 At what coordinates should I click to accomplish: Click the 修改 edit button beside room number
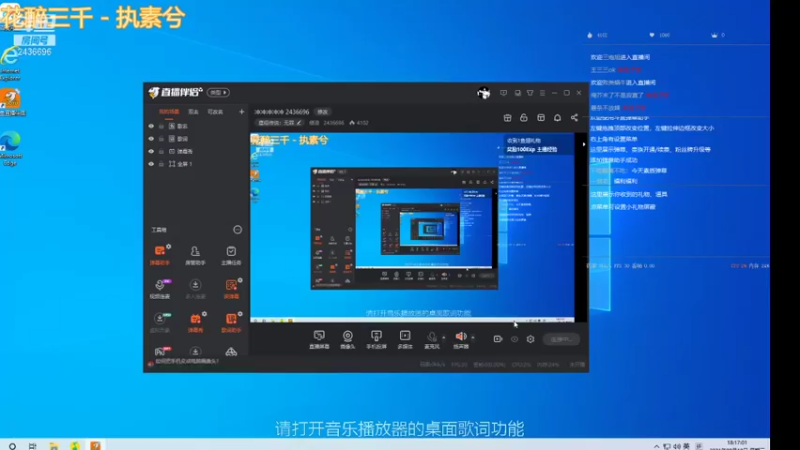tap(322, 112)
